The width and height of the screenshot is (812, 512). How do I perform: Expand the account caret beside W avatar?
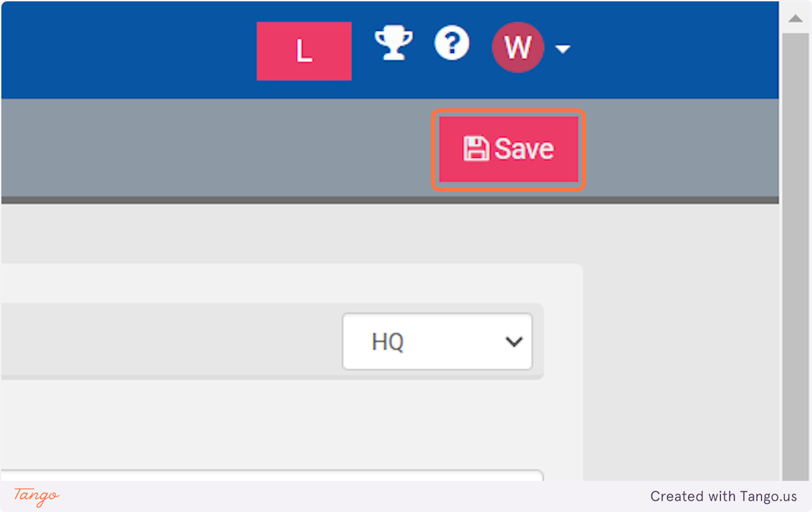pyautogui.click(x=562, y=49)
